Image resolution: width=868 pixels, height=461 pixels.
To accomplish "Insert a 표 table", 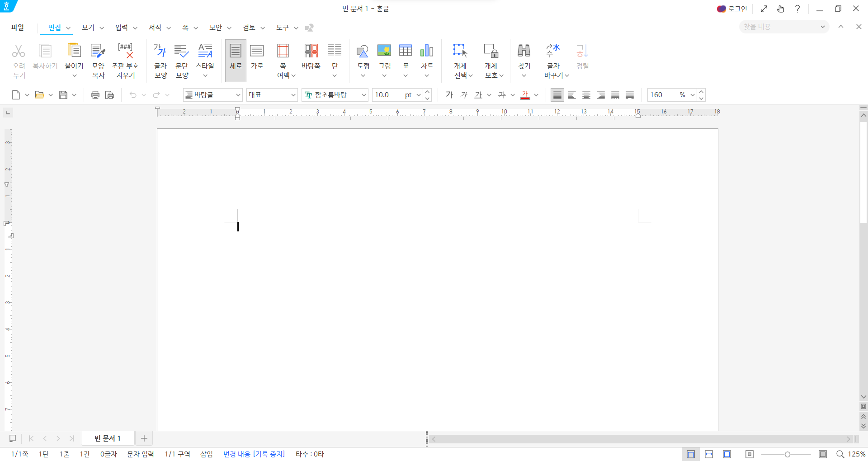I will 406,51.
